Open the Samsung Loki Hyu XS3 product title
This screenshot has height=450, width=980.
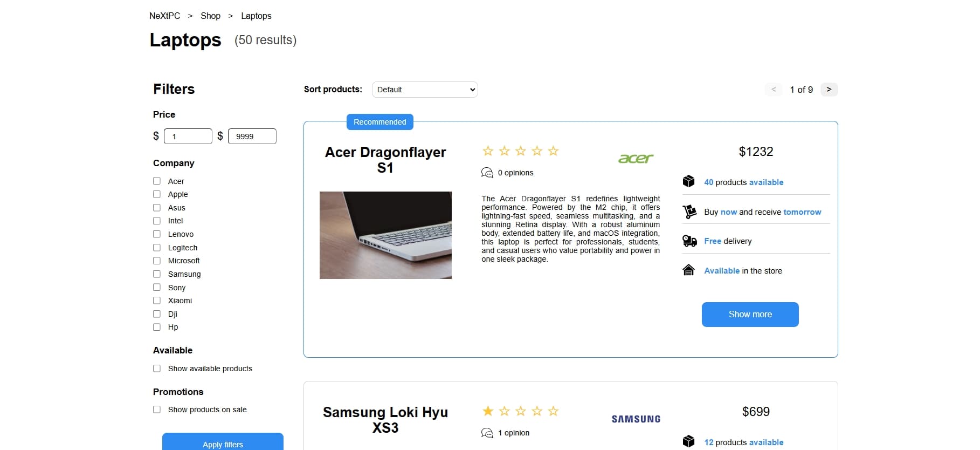pos(385,420)
